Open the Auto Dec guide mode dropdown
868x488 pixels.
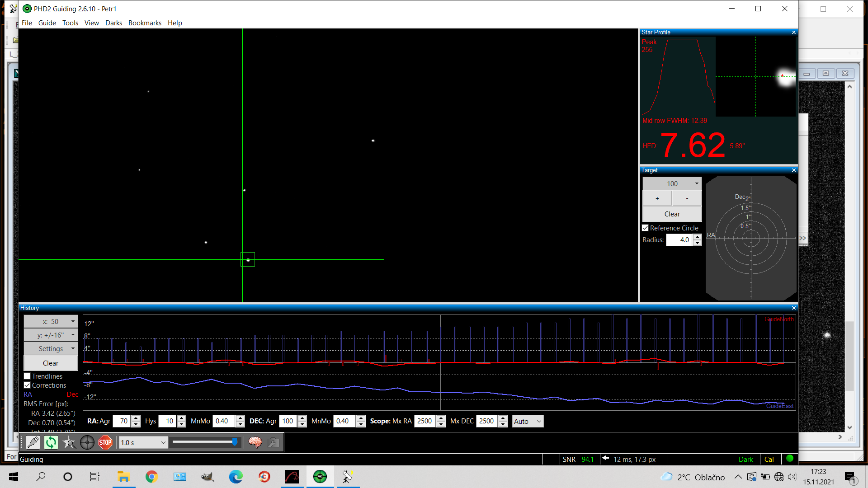coord(528,422)
